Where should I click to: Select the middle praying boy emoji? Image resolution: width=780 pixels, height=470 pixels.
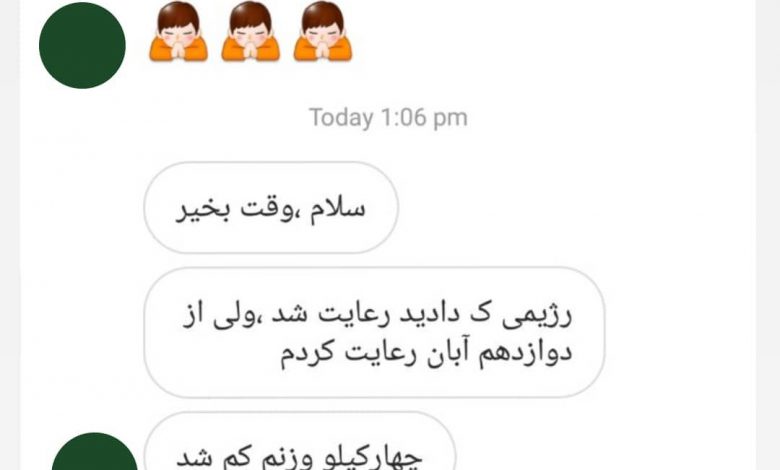coord(250,31)
